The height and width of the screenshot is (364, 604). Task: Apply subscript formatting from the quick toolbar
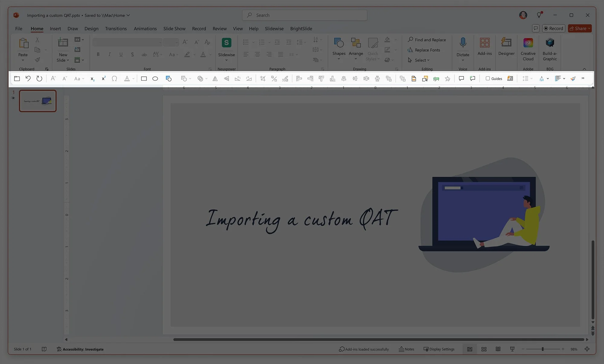(92, 79)
